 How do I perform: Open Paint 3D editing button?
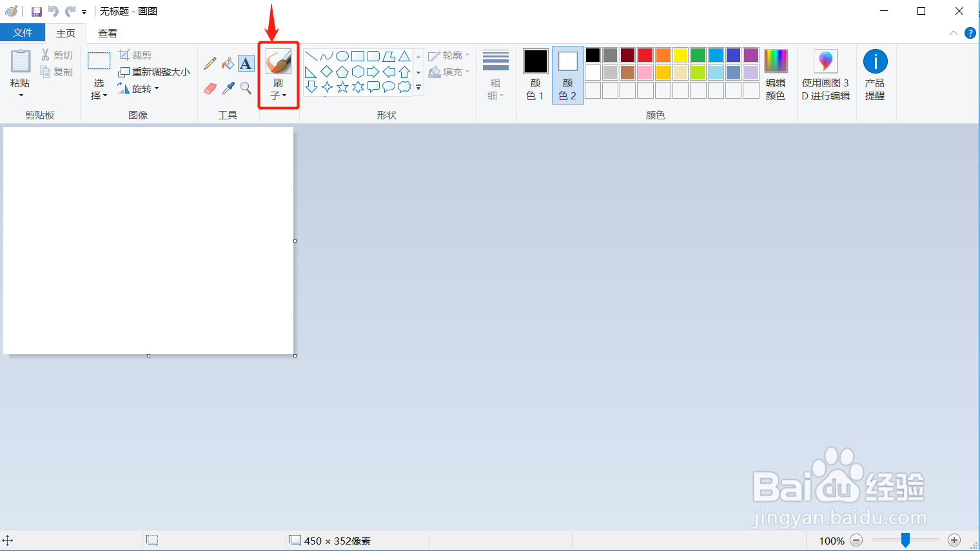tap(826, 75)
